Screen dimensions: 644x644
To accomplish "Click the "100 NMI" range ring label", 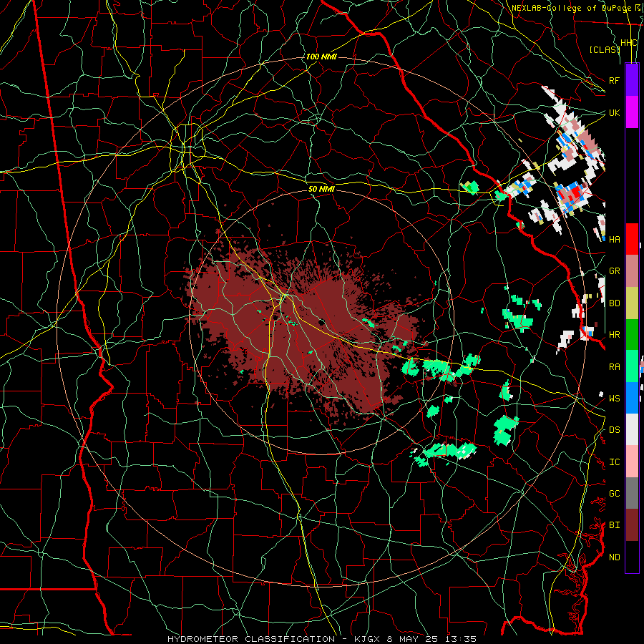I will click(x=321, y=57).
